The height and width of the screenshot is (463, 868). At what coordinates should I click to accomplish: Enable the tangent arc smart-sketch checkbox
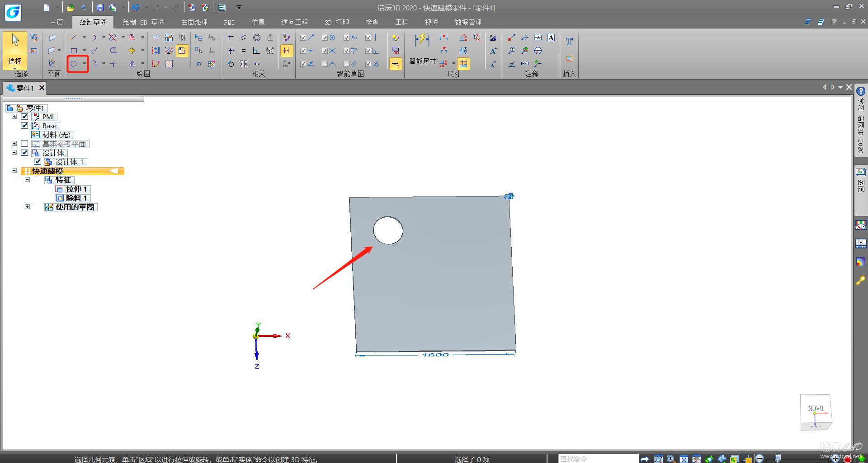(325, 64)
